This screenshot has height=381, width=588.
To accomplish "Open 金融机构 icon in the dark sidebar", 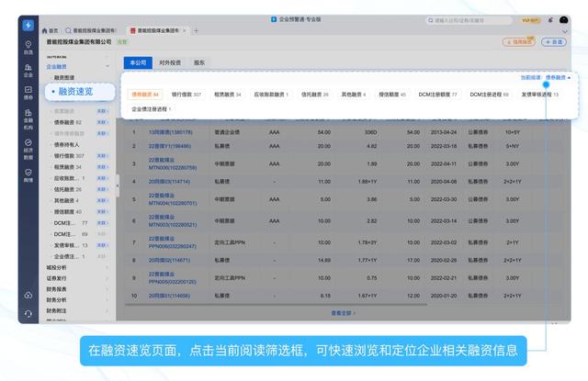I will coord(28,119).
